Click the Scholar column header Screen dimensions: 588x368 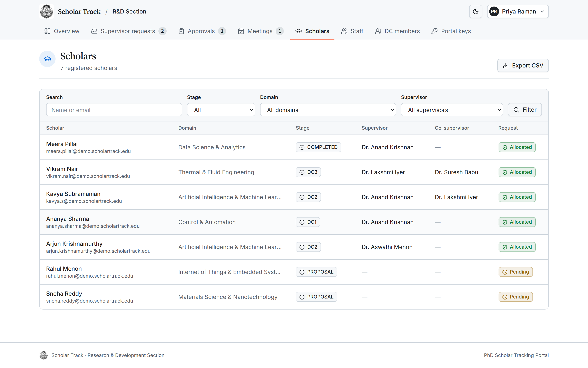55,128
